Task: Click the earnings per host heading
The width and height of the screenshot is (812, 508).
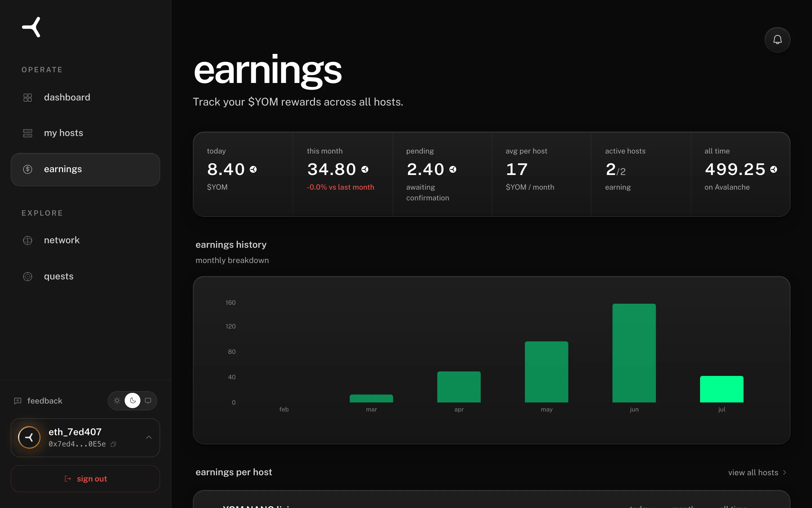Action: 233,472
